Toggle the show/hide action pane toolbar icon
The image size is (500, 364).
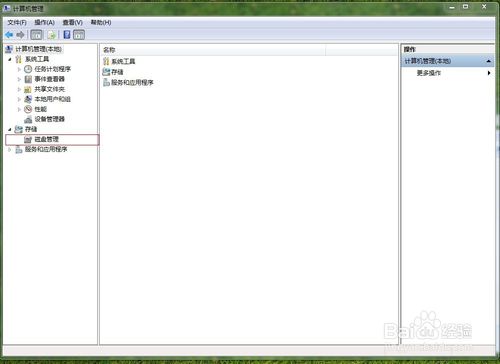[79, 35]
